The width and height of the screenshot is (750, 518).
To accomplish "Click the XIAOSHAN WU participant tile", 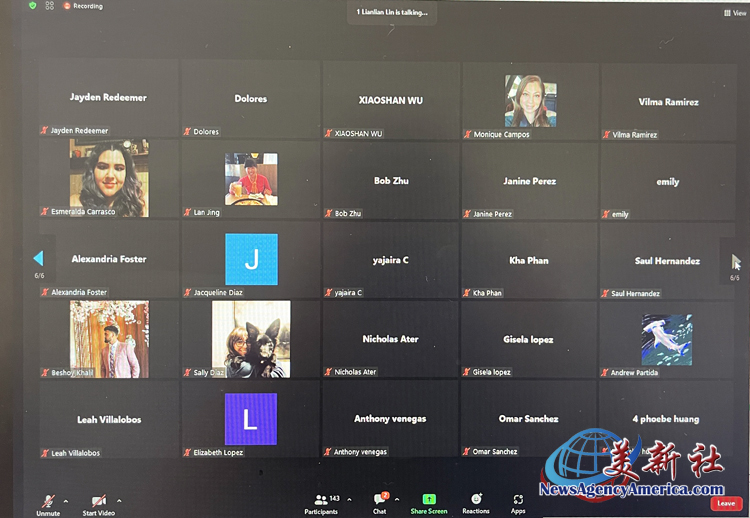I will [391, 100].
